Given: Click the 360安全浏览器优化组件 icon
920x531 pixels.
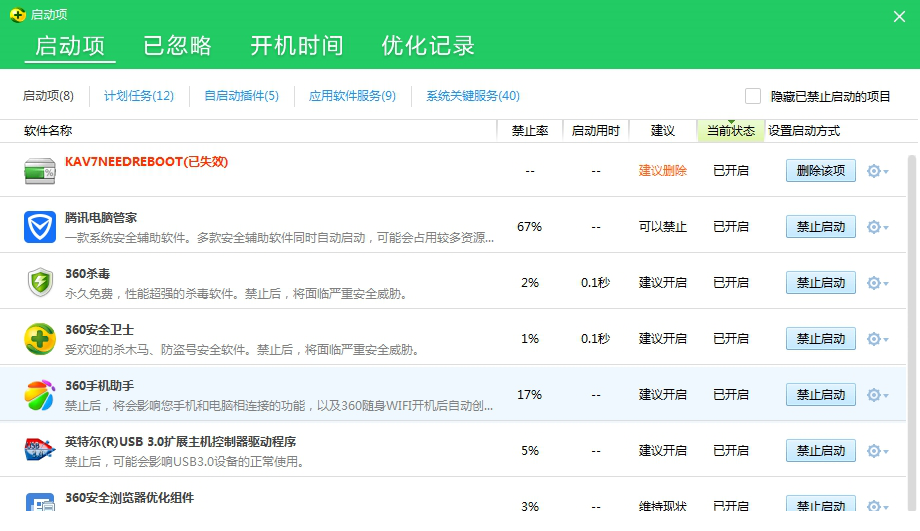Looking at the screenshot, I should click(x=40, y=503).
